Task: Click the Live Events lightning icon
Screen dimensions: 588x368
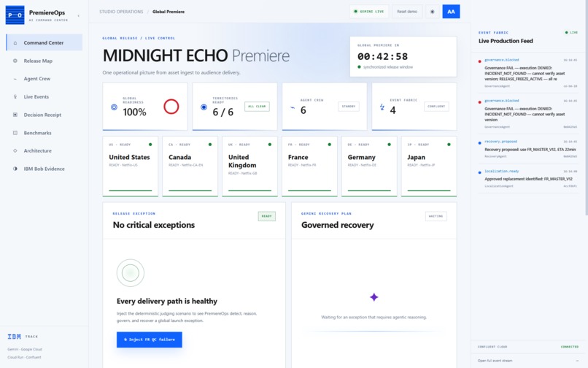Action: click(x=15, y=97)
